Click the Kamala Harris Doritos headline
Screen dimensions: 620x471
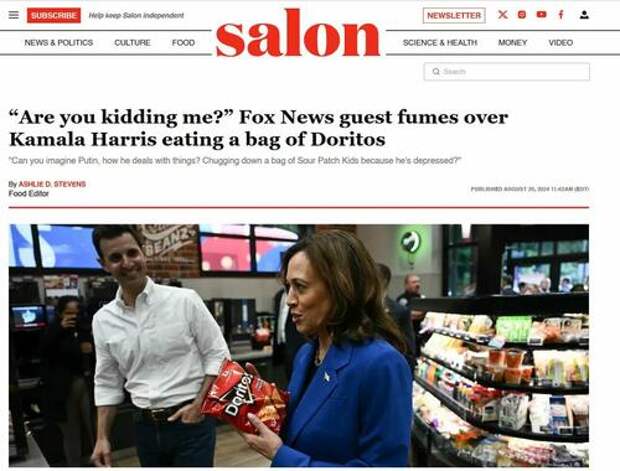[x=258, y=128]
